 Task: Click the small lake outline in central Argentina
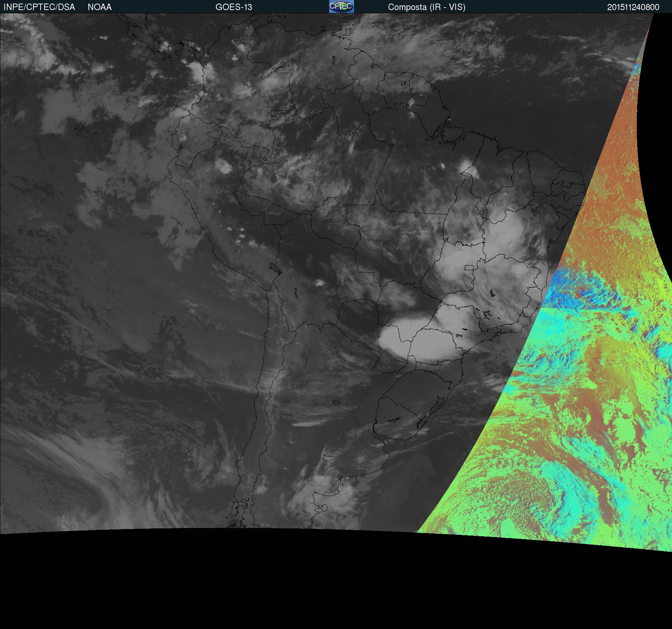pyautogui.click(x=336, y=402)
